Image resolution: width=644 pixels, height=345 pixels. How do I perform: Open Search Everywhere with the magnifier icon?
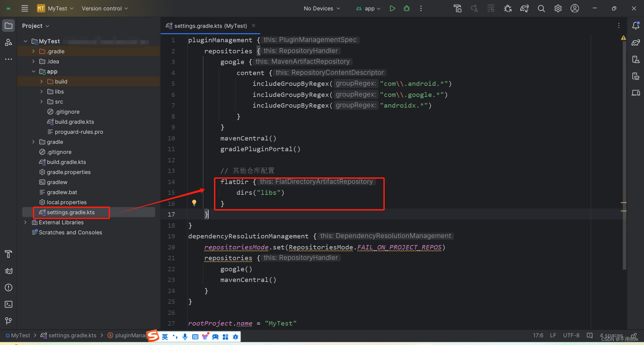541,8
